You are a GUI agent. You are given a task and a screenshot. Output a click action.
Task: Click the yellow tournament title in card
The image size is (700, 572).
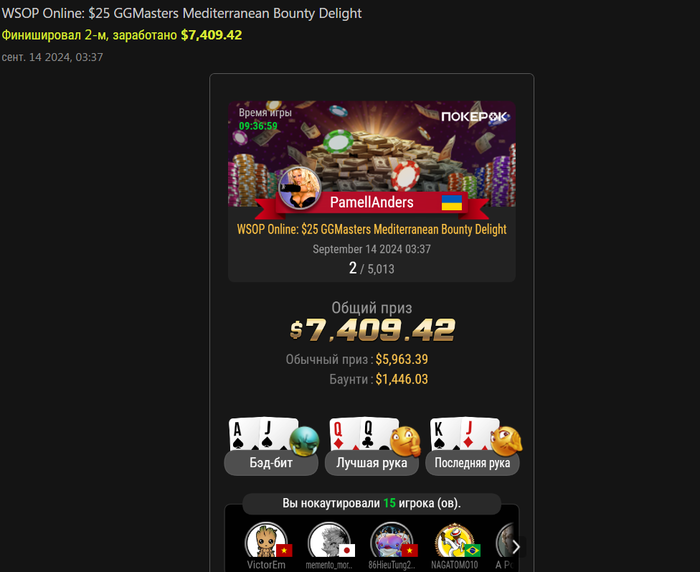371,230
